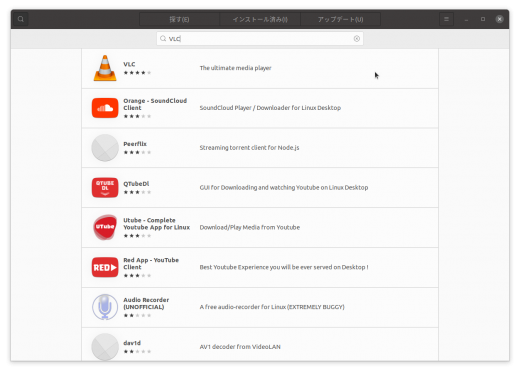Click the star rating under Orange SoundCloud Client
The height and width of the screenshot is (373, 520).
click(x=137, y=116)
